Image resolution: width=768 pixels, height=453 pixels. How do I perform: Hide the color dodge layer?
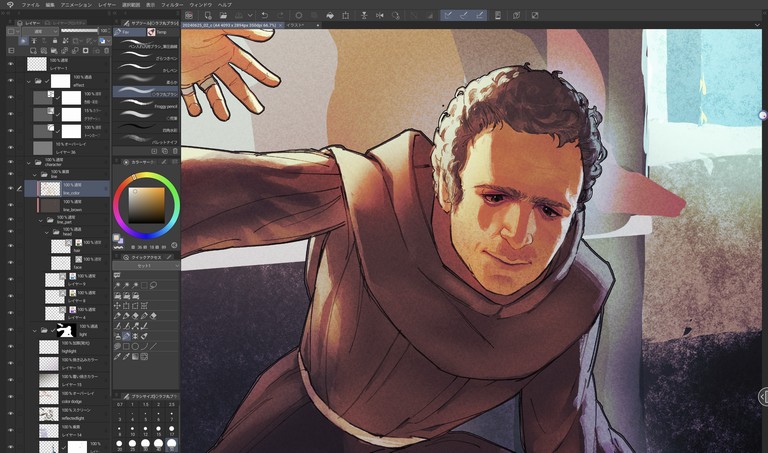tap(10, 397)
